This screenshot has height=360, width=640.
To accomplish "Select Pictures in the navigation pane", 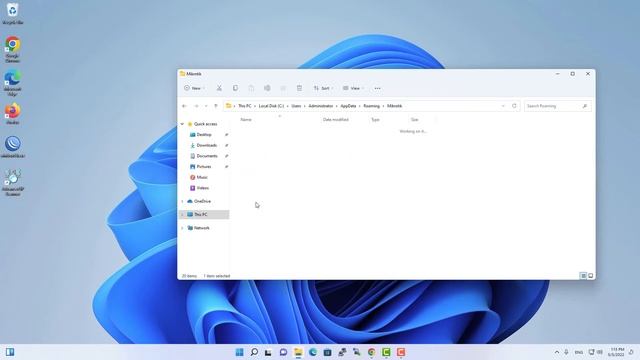I will point(204,167).
